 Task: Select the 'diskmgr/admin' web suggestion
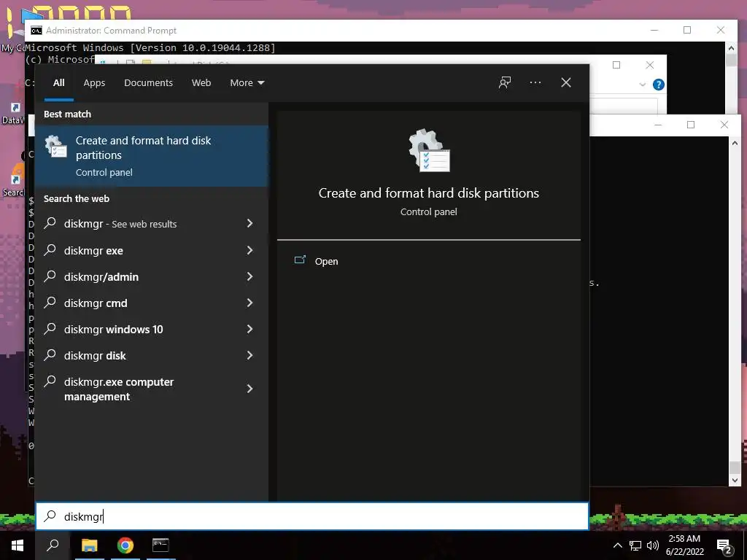[x=152, y=276]
